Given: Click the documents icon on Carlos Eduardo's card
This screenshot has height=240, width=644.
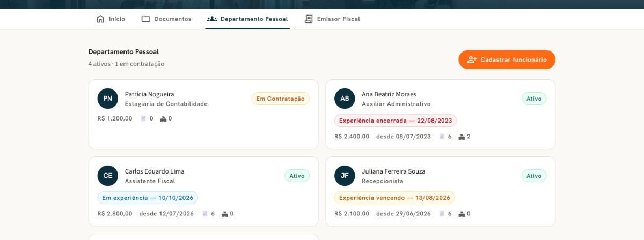Looking at the screenshot, I should coord(204,214).
